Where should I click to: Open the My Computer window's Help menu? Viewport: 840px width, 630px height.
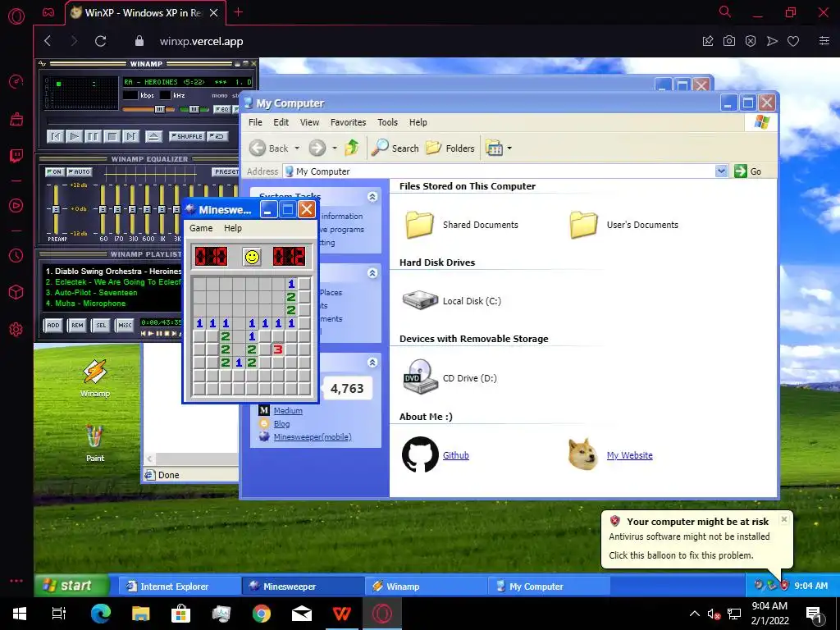point(418,122)
